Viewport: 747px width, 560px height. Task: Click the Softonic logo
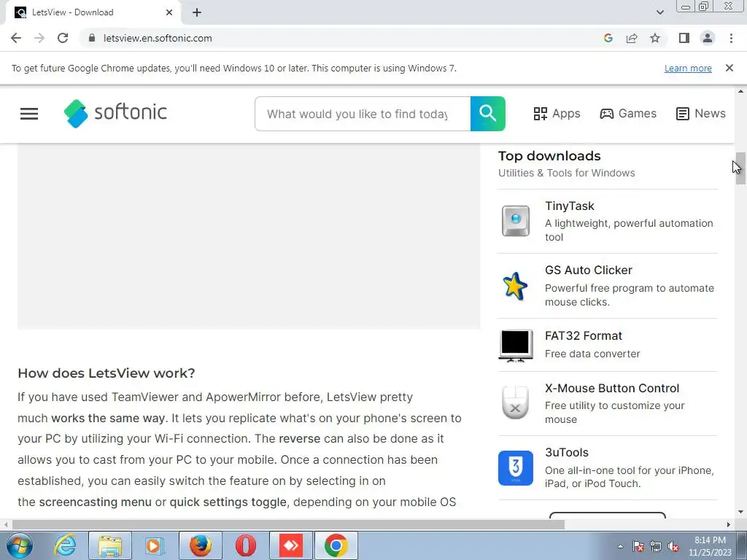[x=115, y=113]
